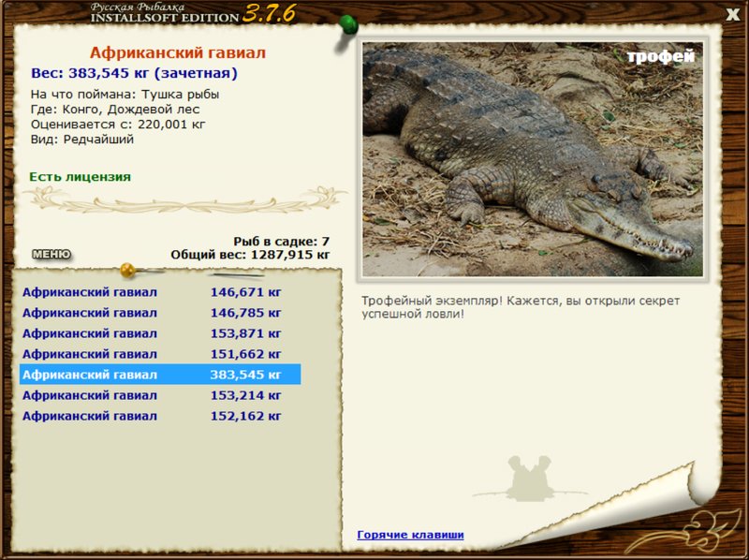Open the Горячие клавиши link

410,535
